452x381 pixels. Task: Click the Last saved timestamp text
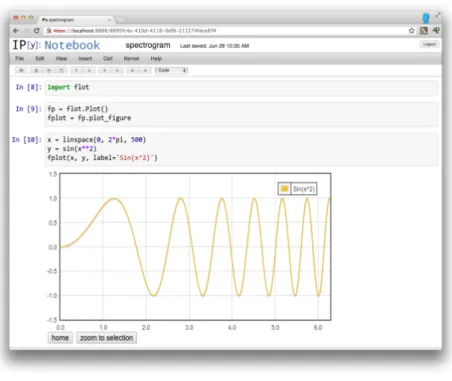point(214,46)
